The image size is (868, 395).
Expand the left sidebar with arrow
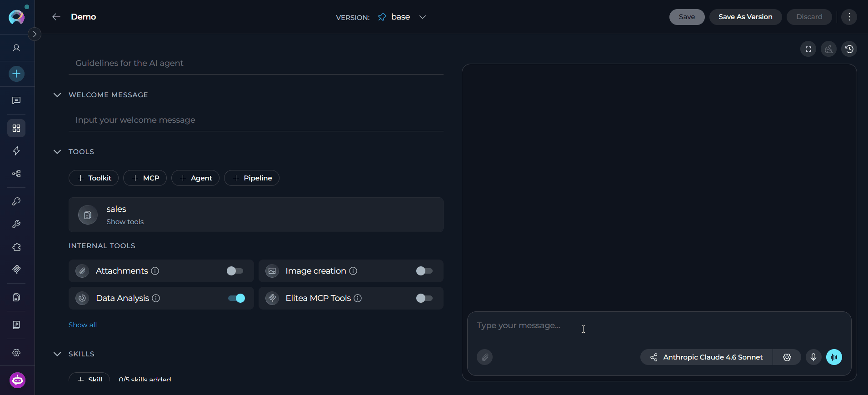[x=35, y=34]
